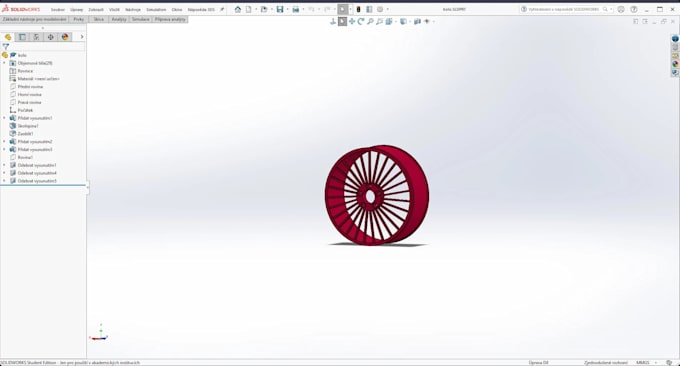
Task: Click the view orientation triad icon in heads-up toolbar
Action: (333, 21)
